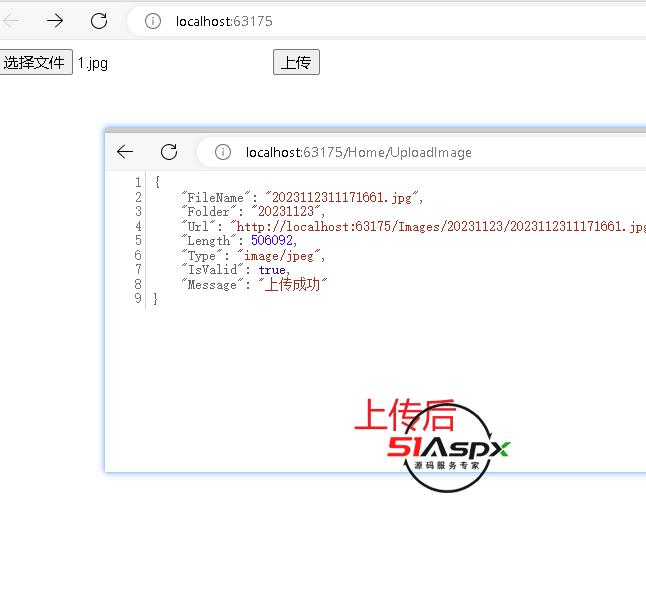The height and width of the screenshot is (595, 646).
Task: Select the Length value 506092
Action: tap(272, 240)
